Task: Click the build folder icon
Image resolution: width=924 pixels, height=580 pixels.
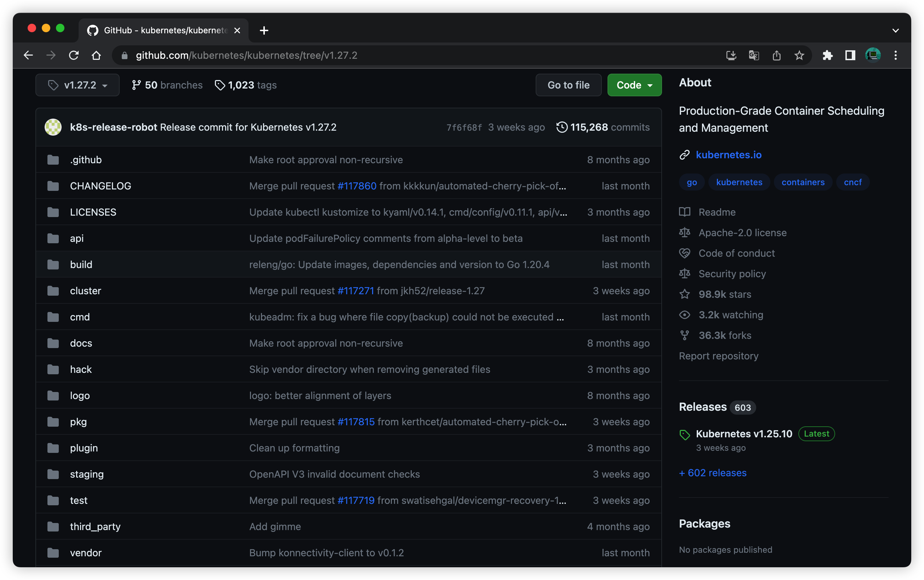Action: (x=53, y=264)
